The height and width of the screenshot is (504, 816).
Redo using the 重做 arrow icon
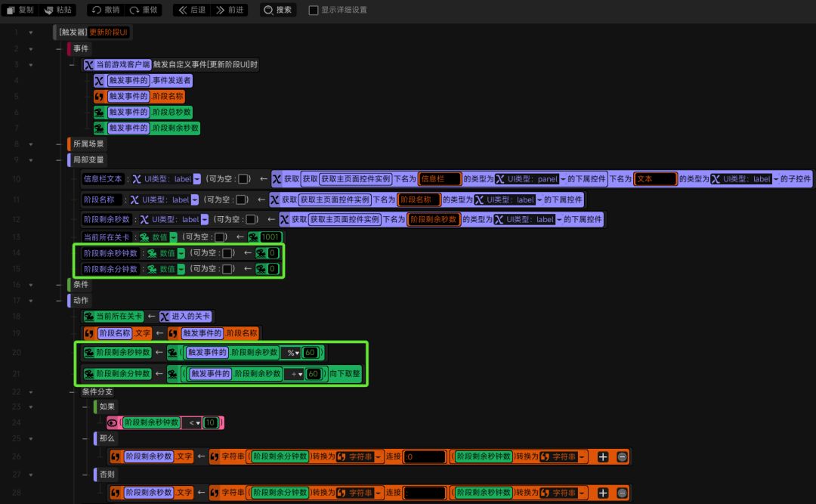click(134, 10)
